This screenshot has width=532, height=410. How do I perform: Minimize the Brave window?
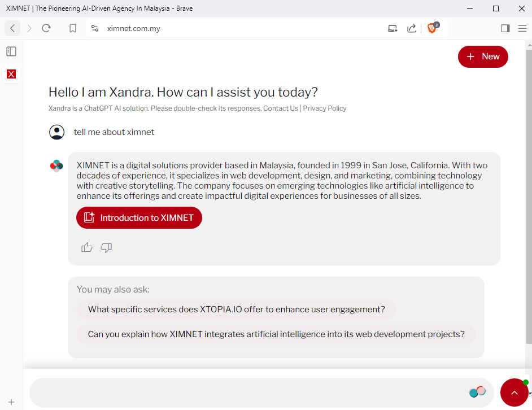click(x=470, y=8)
